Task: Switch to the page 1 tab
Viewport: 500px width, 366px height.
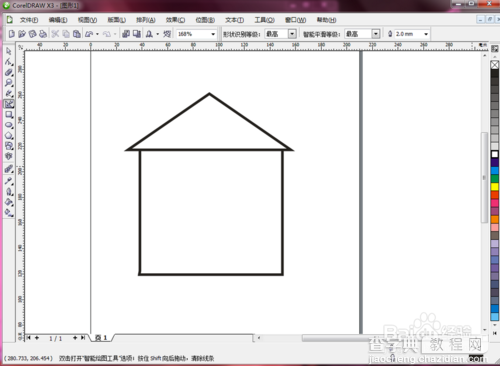Action: pyautogui.click(x=102, y=338)
